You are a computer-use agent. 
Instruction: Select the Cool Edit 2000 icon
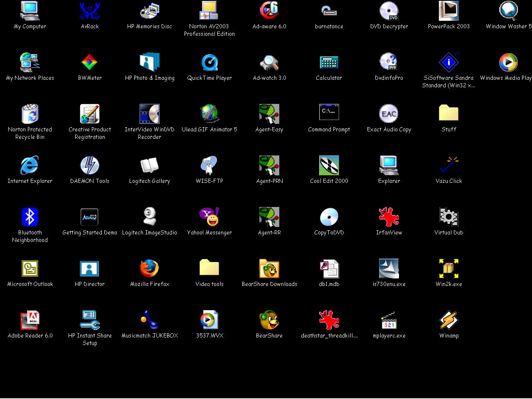tap(329, 165)
